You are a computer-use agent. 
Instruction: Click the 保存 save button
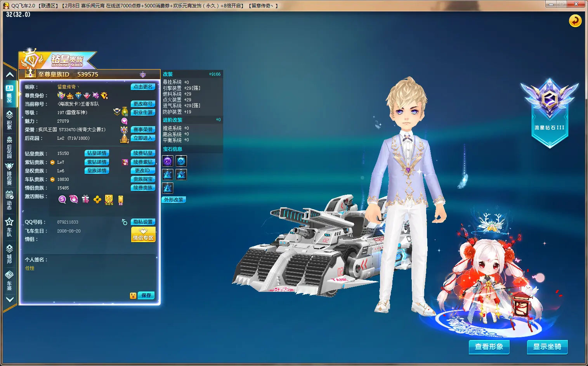pos(146,295)
